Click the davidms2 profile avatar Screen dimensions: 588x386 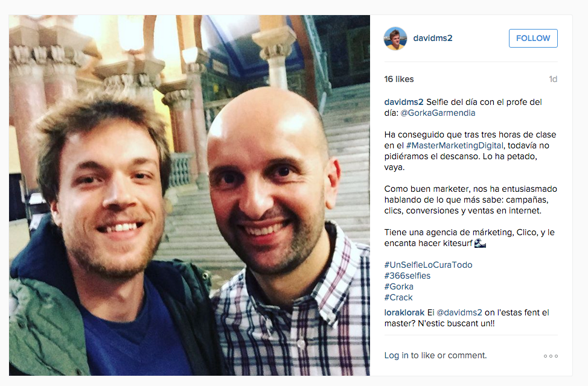395,38
